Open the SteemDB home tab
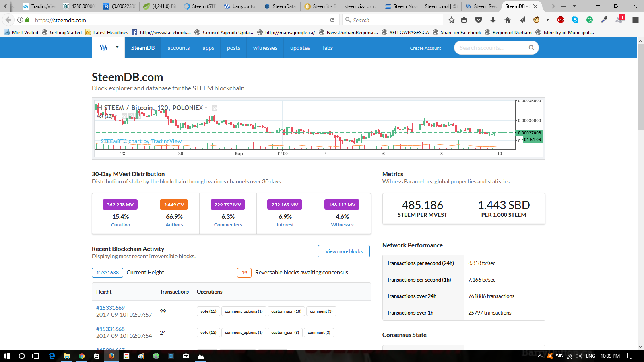The image size is (644, 362). [x=143, y=48]
